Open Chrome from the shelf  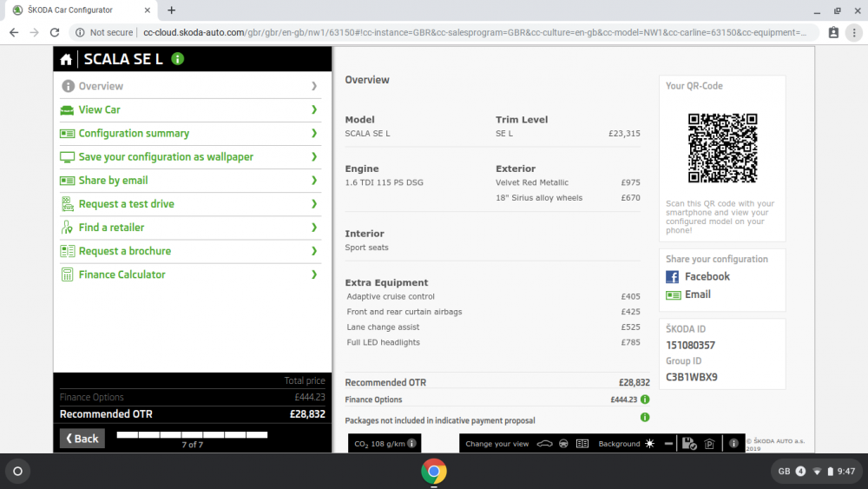(433, 472)
